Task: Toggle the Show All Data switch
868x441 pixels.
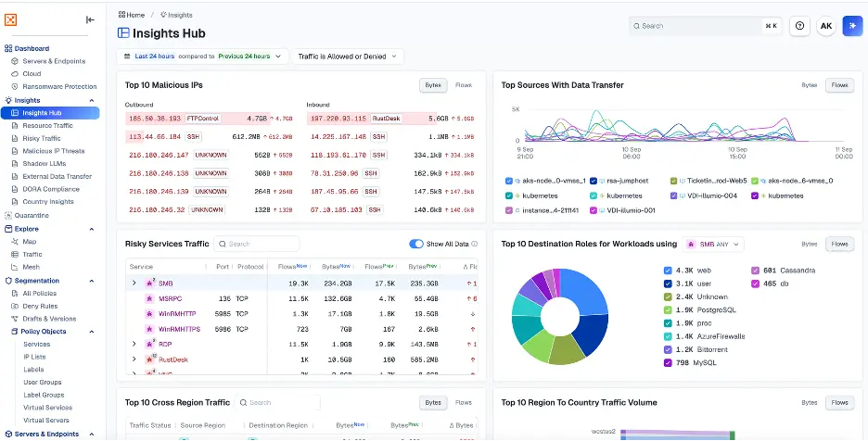Action: pyautogui.click(x=415, y=244)
